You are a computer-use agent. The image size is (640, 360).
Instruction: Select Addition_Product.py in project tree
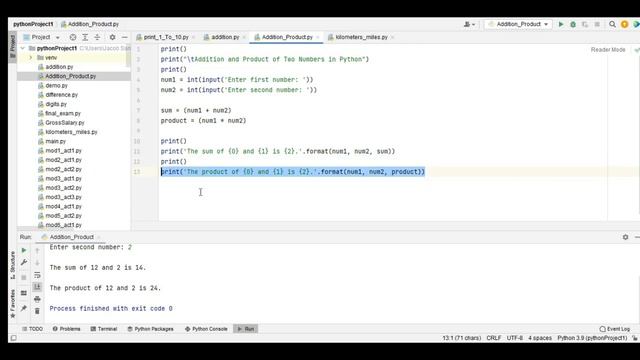70,76
